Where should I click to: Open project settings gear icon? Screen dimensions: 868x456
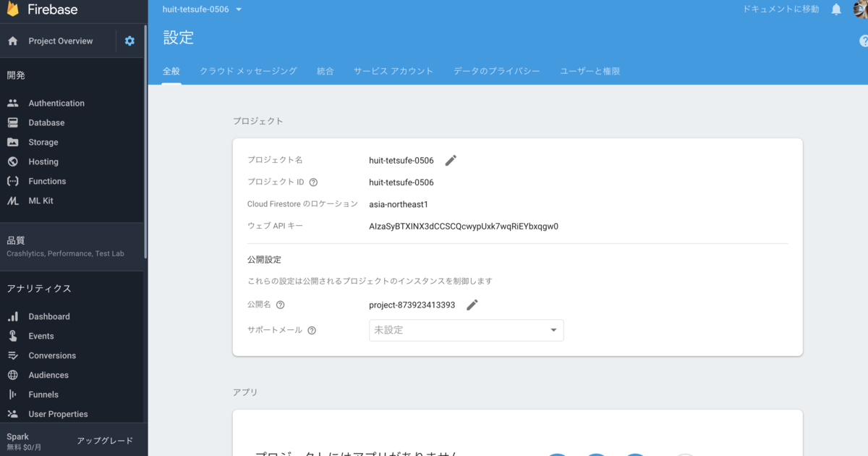pos(129,41)
